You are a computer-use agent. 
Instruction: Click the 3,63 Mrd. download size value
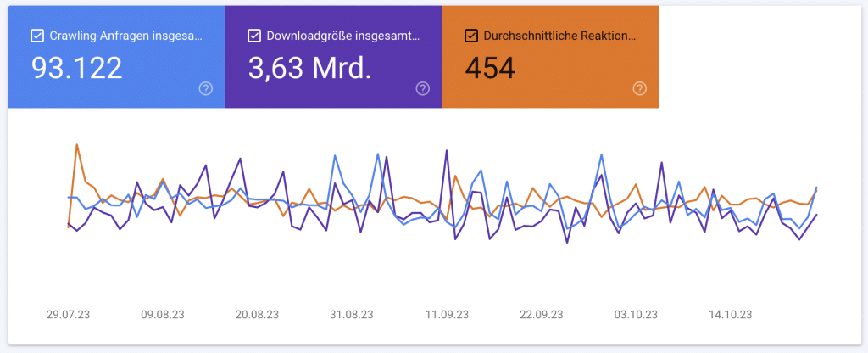(309, 68)
